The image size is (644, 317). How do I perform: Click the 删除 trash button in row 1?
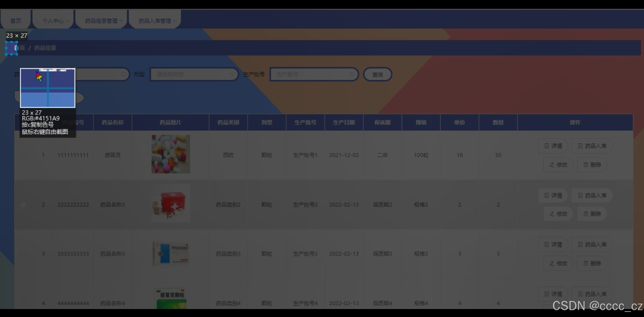[x=592, y=165]
